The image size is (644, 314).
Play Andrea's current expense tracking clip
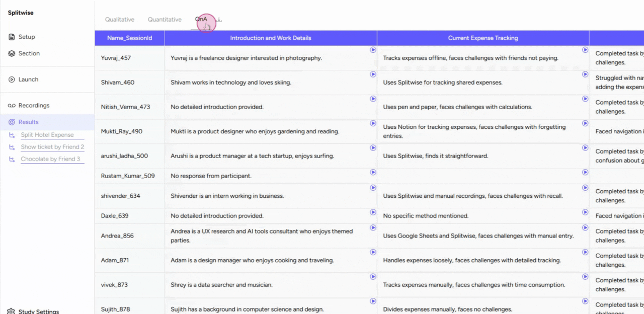point(585,227)
